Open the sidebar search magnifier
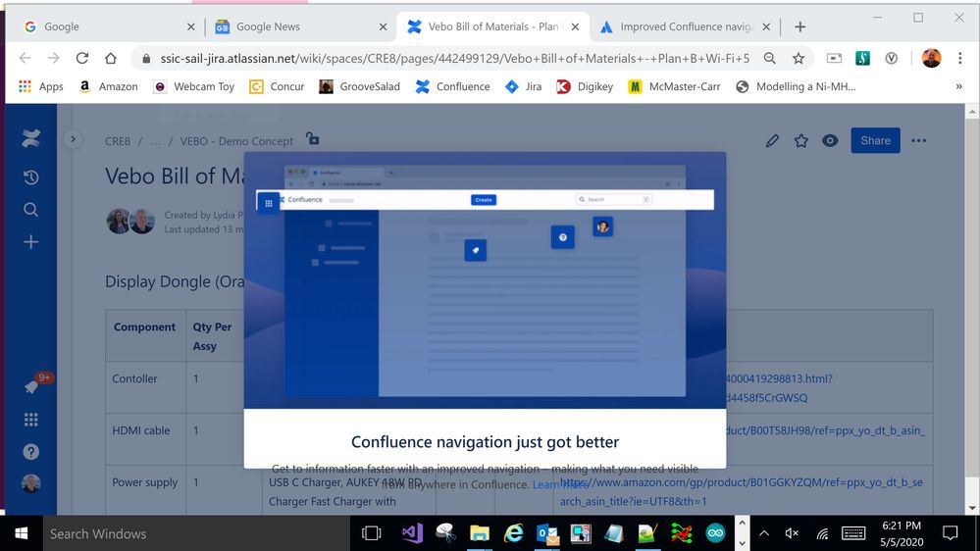This screenshot has height=551, width=980. [30, 210]
